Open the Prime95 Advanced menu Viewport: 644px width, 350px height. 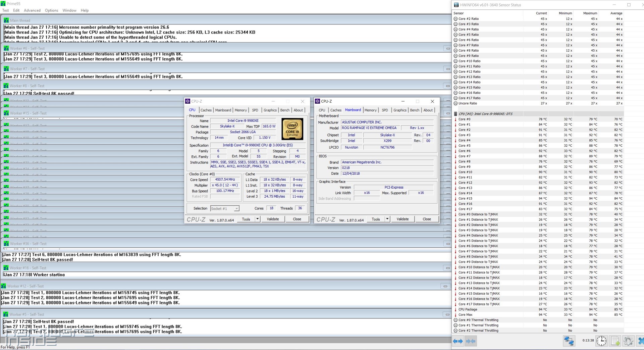[x=32, y=10]
